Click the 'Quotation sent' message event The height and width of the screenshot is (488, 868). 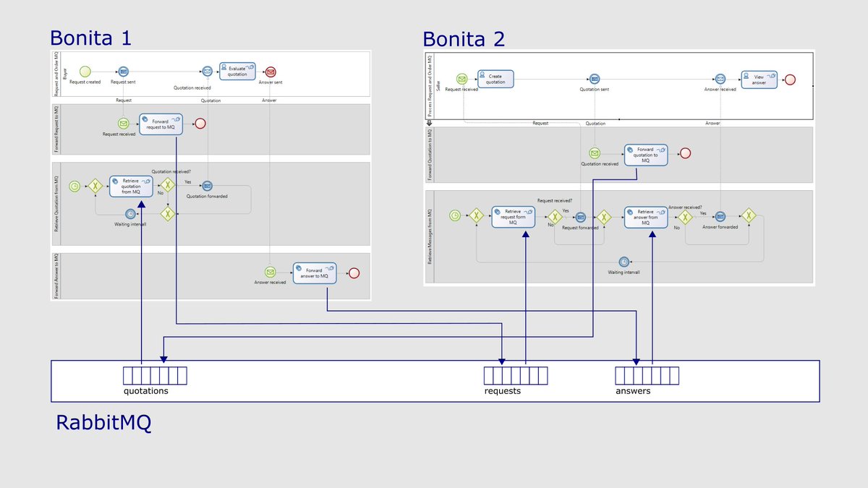coord(595,79)
